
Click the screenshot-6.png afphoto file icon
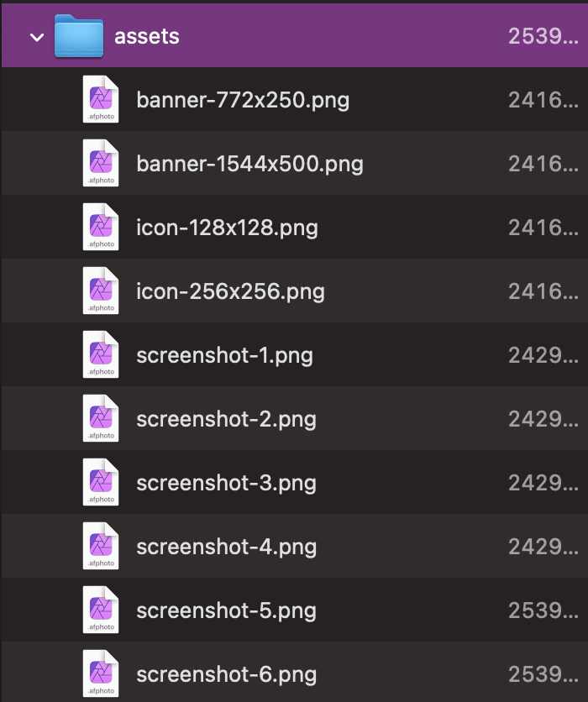[101, 674]
